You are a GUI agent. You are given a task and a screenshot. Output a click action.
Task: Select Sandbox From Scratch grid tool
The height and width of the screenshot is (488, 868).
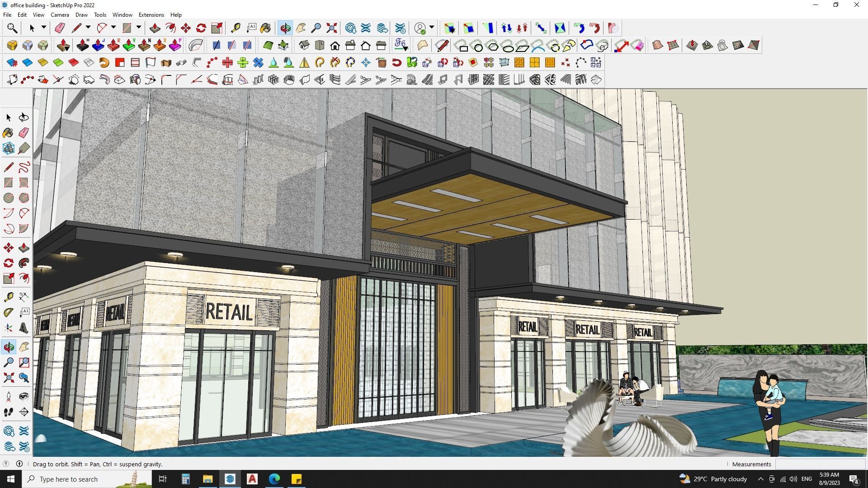pyautogui.click(x=673, y=45)
